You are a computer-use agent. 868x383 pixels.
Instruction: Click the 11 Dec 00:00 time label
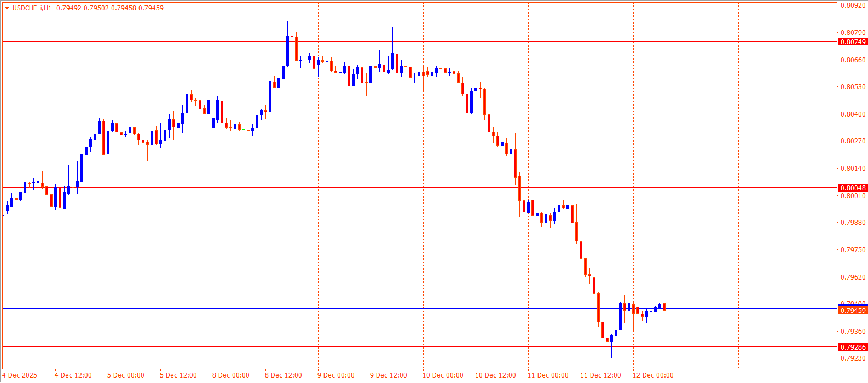pos(548,375)
